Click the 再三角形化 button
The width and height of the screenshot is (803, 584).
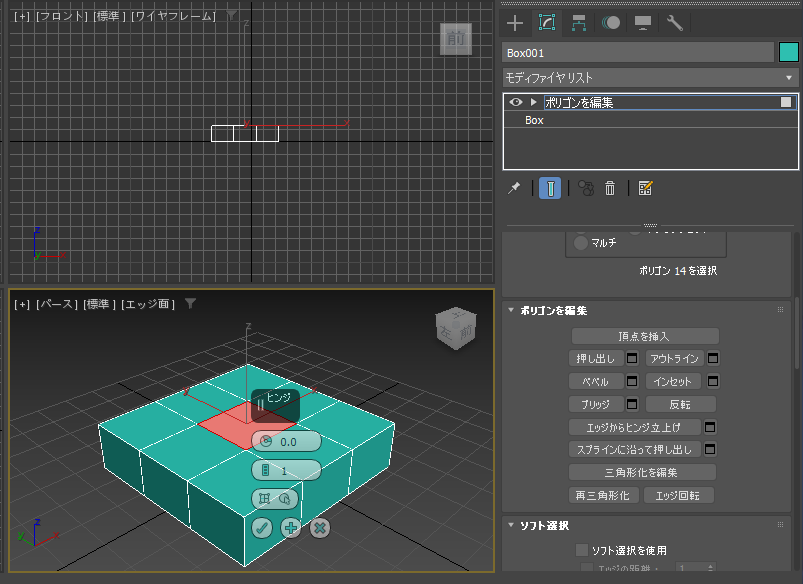(603, 495)
